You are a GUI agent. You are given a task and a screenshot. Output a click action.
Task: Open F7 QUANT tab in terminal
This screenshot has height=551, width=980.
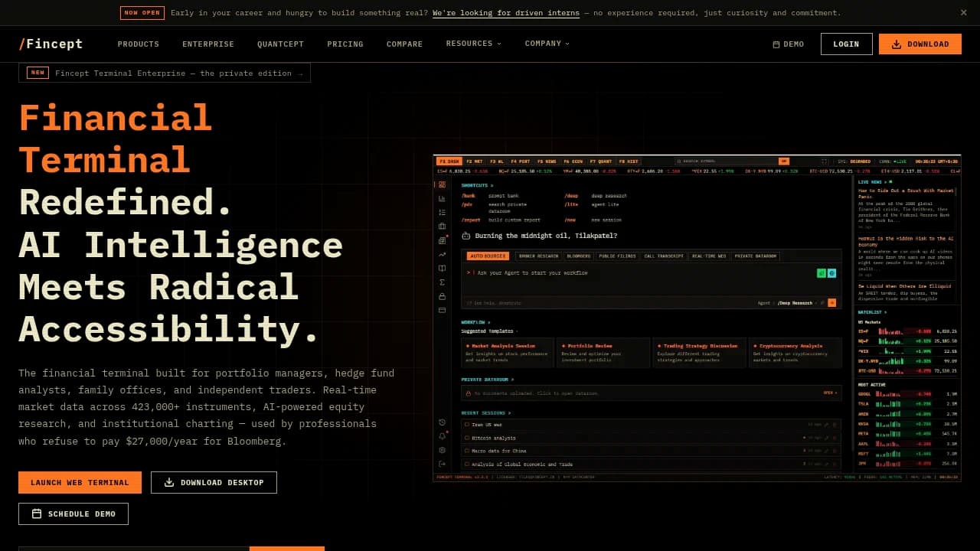click(x=601, y=161)
